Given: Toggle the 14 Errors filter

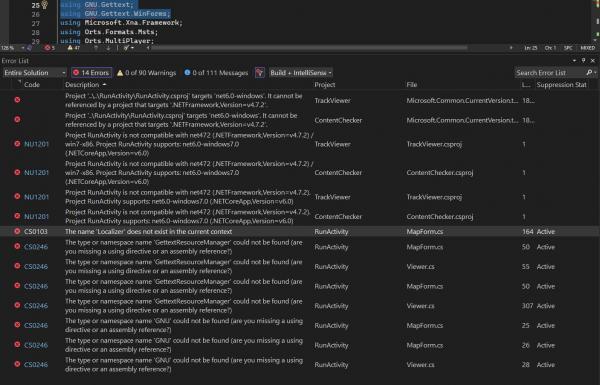Looking at the screenshot, I should tap(91, 73).
